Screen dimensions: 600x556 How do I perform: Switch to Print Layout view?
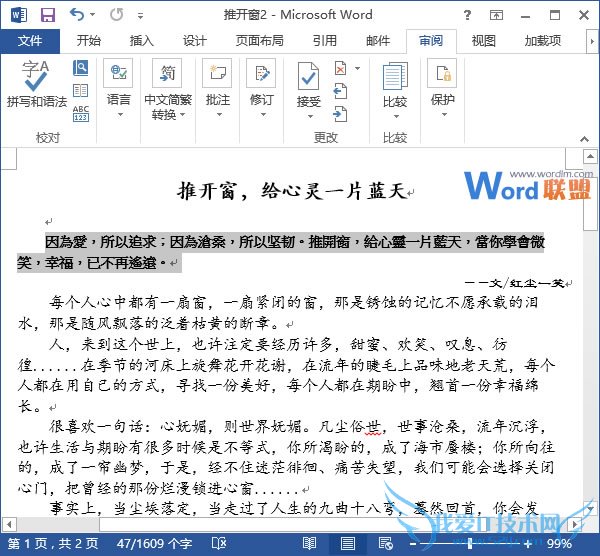click(347, 543)
